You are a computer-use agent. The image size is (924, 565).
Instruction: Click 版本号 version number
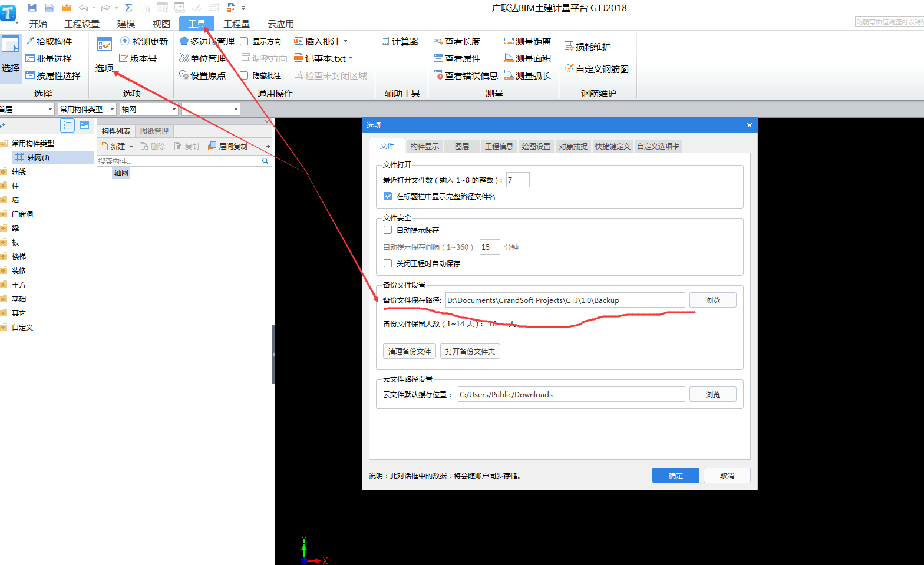138,58
